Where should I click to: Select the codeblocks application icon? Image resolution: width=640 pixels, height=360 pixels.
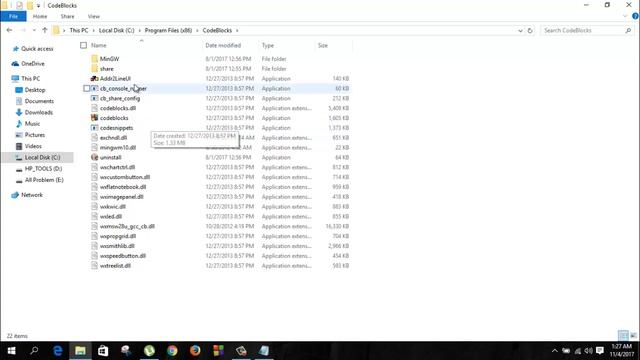(x=95, y=118)
